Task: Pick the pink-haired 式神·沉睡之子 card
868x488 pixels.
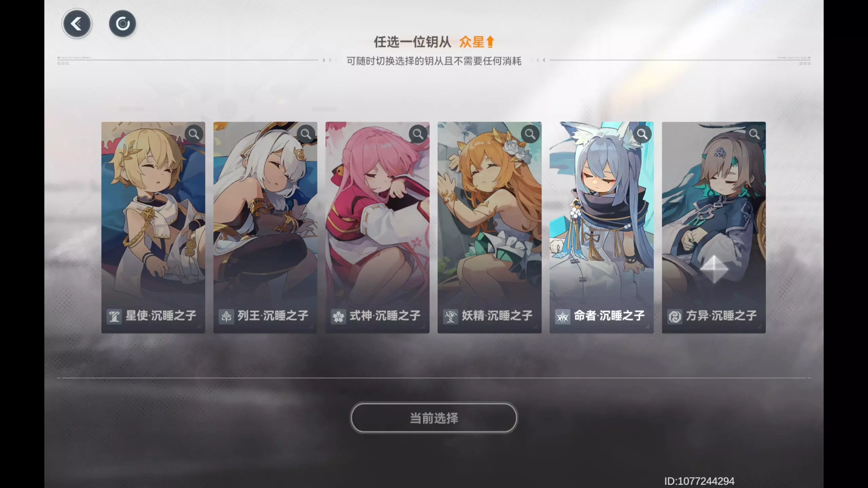Action: coord(377,227)
